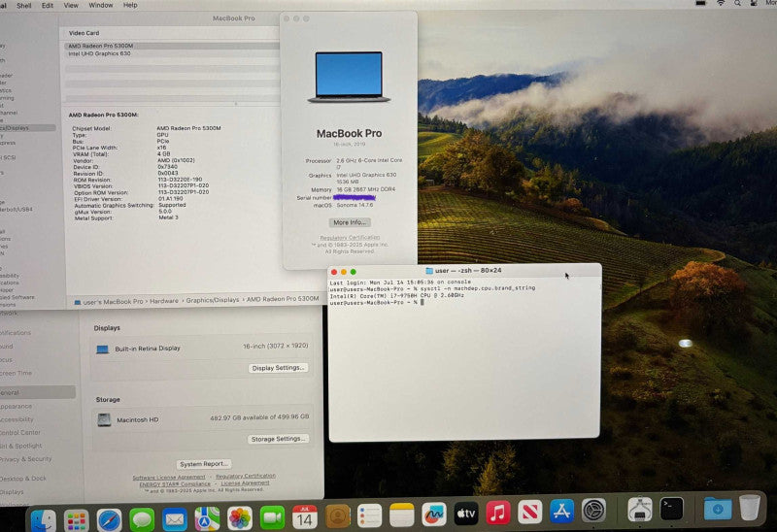
Task: Open Storage Settings button
Action: 278,439
